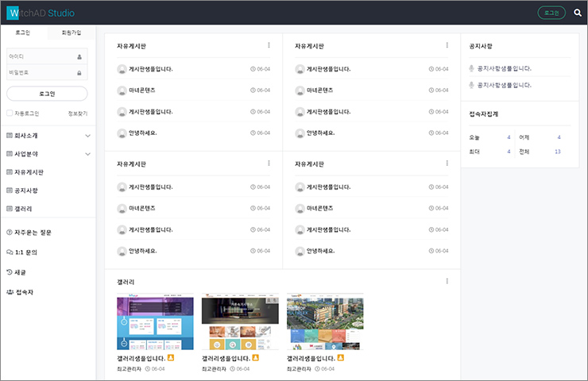Open 자주묻는 질문 in sidebar
This screenshot has width=588, height=381.
[x=33, y=233]
